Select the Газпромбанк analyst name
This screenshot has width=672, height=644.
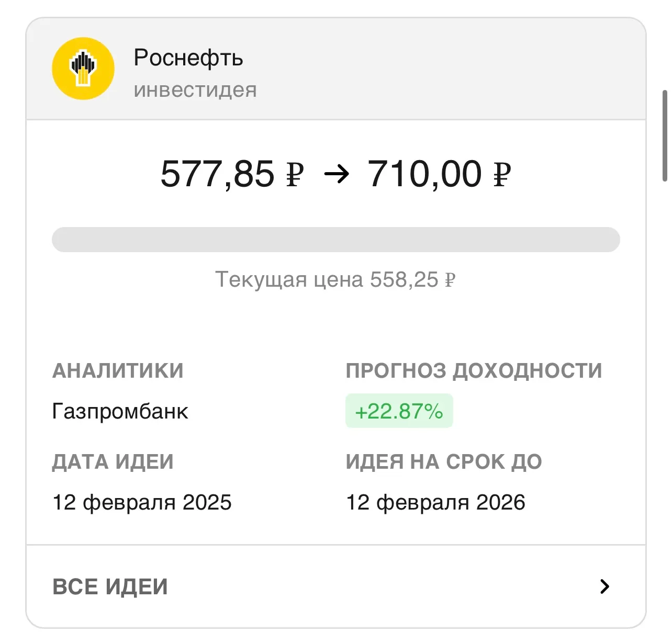[120, 412]
